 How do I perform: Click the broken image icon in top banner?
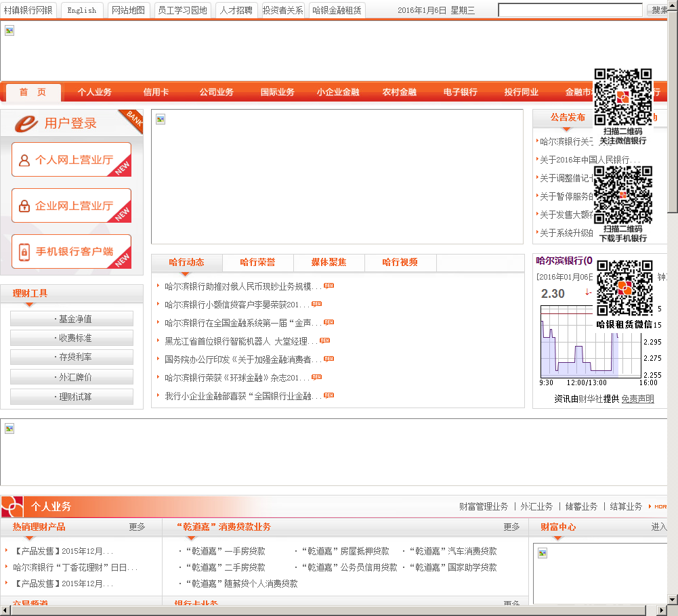point(9,30)
